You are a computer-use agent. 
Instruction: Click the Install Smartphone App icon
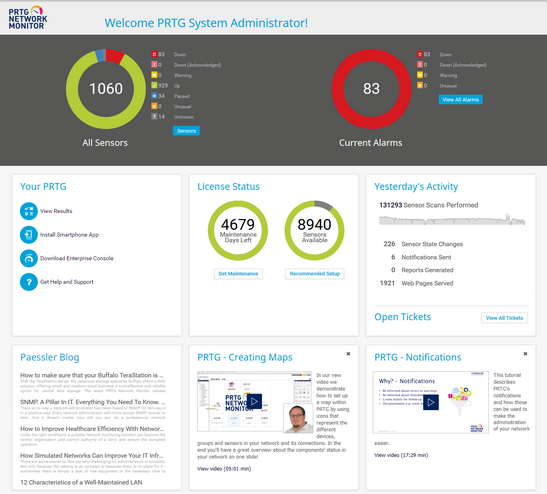coord(29,235)
